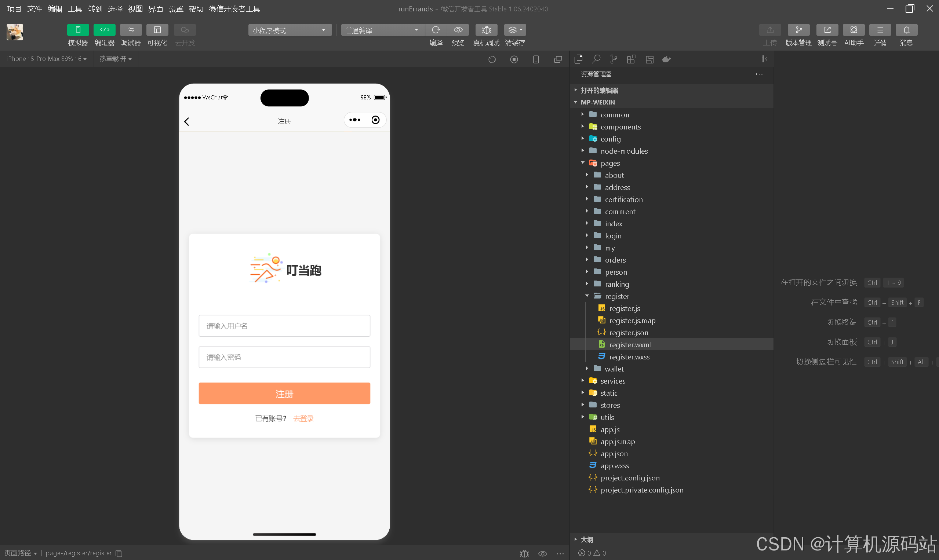This screenshot has width=939, height=560.
Task: Open the 普通编译 compile mode dropdown
Action: pos(382,30)
